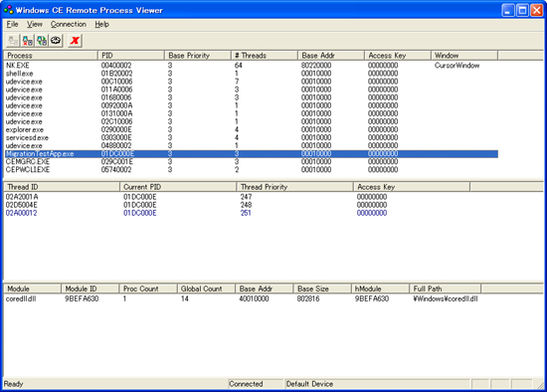The image size is (547, 392).
Task: Select the shell.exe process row
Action: pyautogui.click(x=251, y=74)
